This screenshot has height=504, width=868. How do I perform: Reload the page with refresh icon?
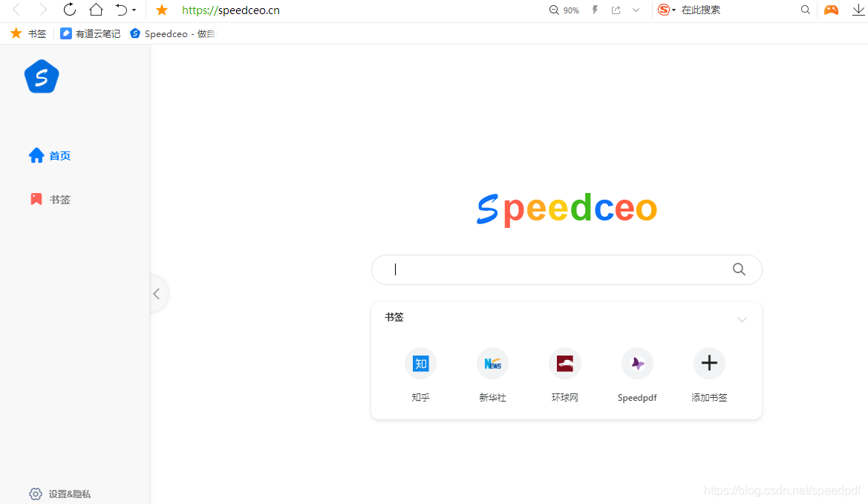pos(69,10)
